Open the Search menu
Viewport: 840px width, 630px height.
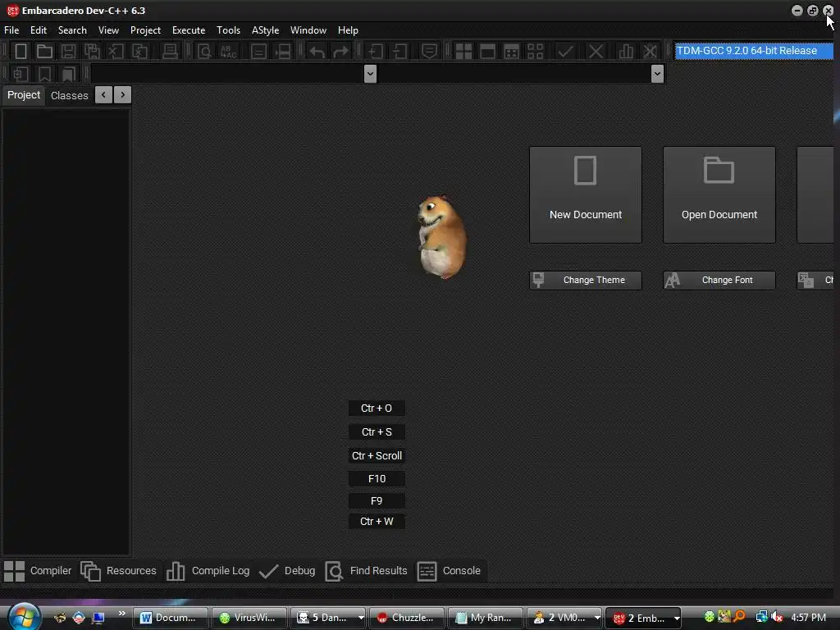tap(72, 30)
